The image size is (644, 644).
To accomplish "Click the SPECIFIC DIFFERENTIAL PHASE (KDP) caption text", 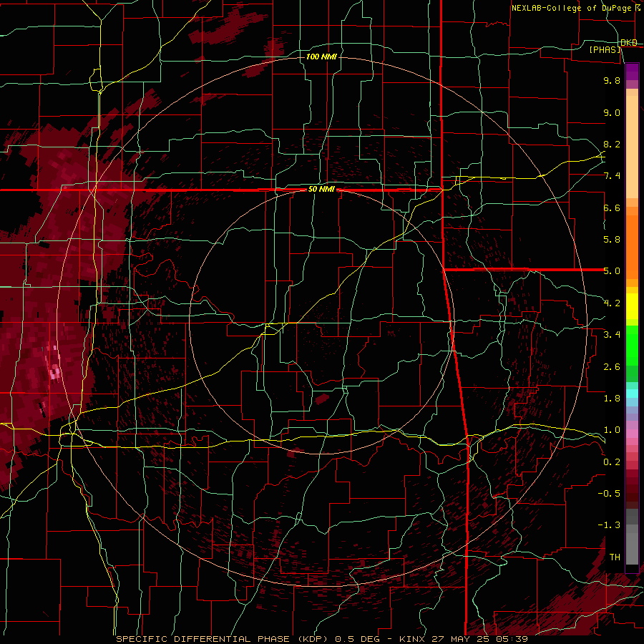I will pyautogui.click(x=222, y=639).
